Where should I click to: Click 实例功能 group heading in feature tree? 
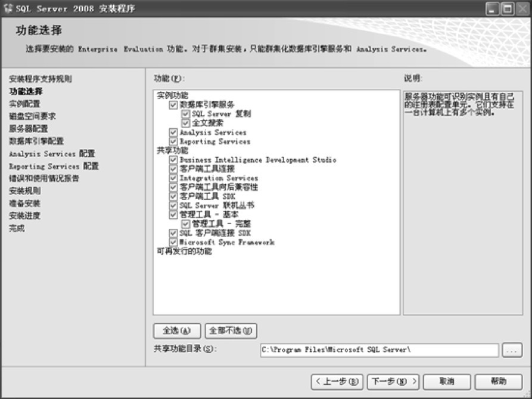(x=172, y=95)
